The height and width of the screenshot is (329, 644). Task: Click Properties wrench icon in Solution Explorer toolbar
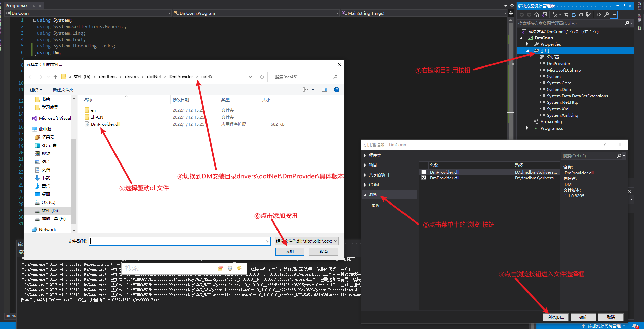click(x=606, y=15)
